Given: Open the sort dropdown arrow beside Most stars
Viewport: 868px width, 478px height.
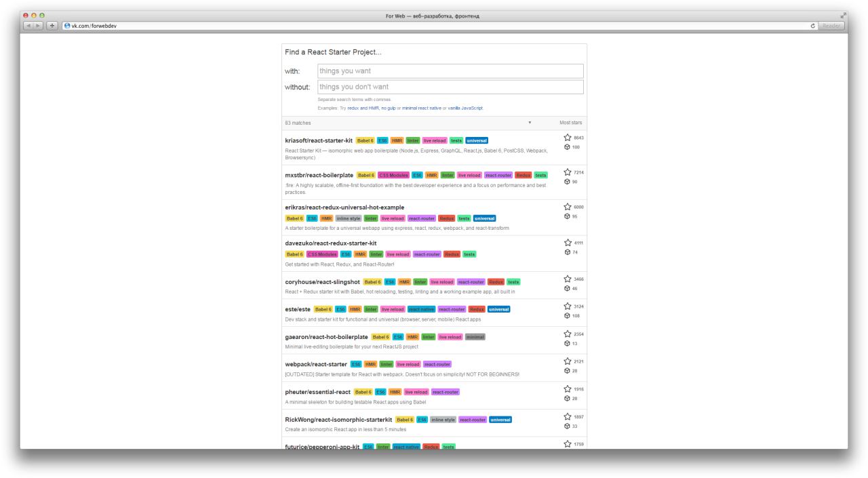Looking at the screenshot, I should pos(530,123).
